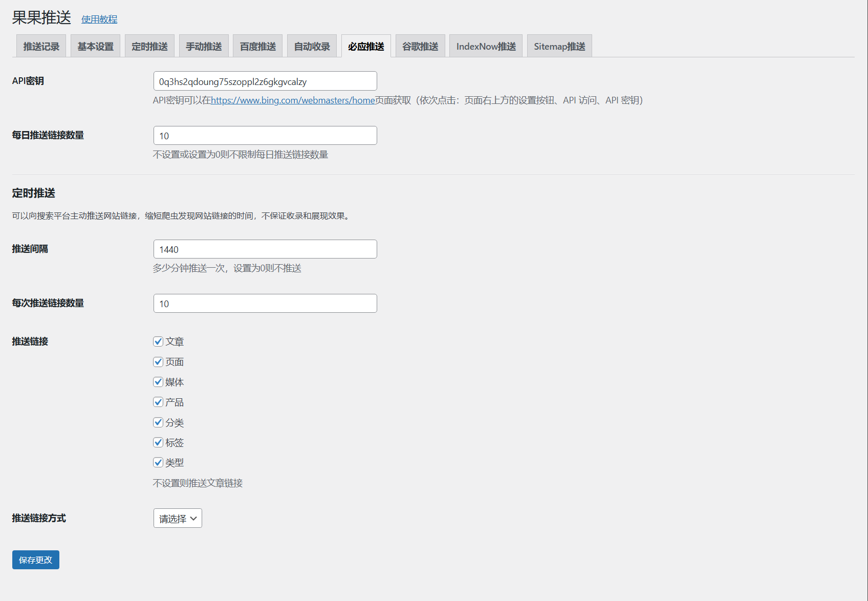Disable the 媒体 checkbox

point(158,382)
